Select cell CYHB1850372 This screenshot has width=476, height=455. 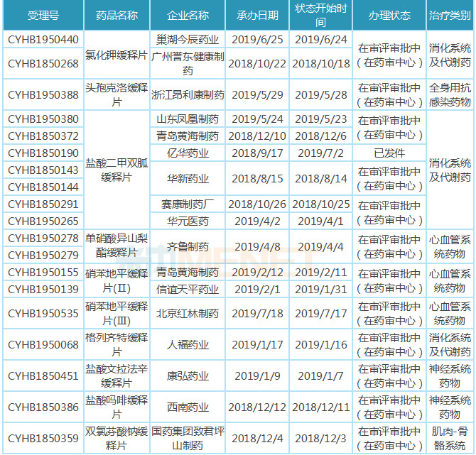point(43,136)
